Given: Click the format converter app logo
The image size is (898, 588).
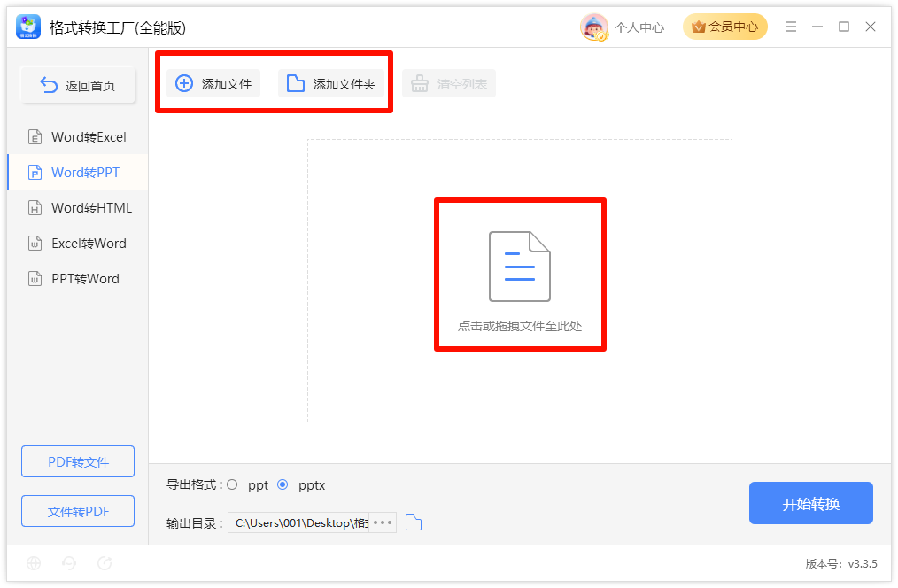Looking at the screenshot, I should (x=28, y=27).
